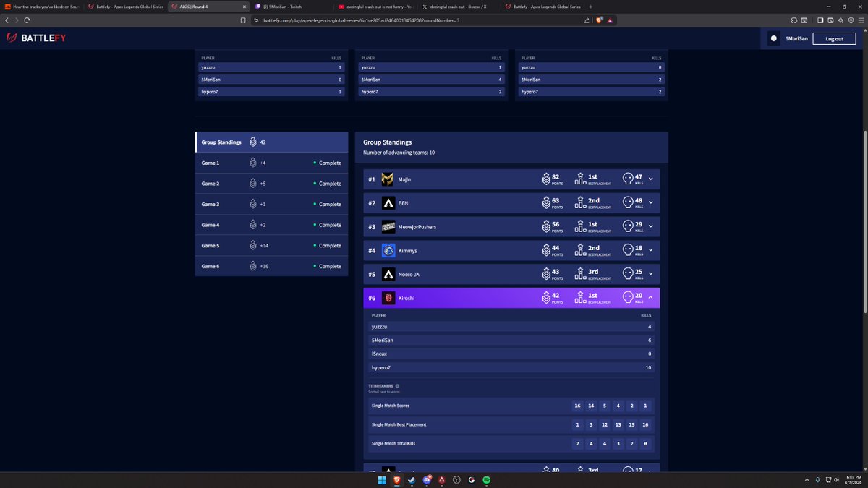
Task: Click the browser forward arrow
Action: tap(16, 20)
